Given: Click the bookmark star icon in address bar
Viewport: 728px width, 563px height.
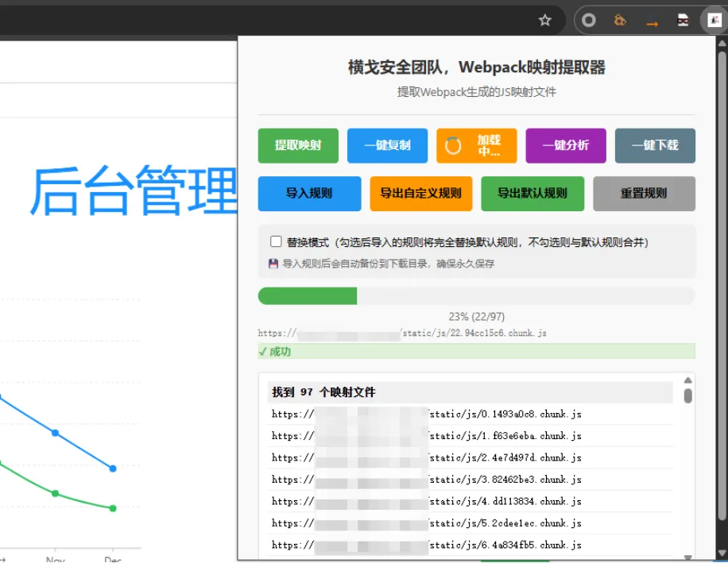Looking at the screenshot, I should coord(544,20).
